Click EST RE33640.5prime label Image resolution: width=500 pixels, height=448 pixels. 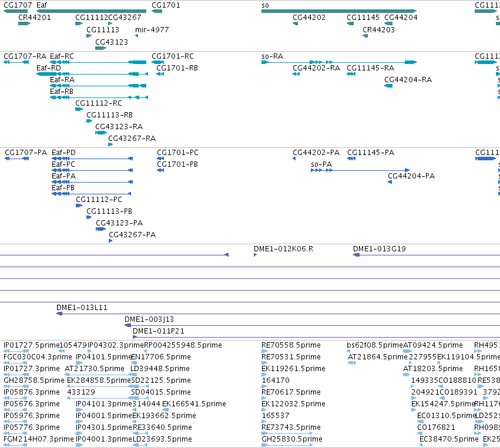[x=162, y=427]
